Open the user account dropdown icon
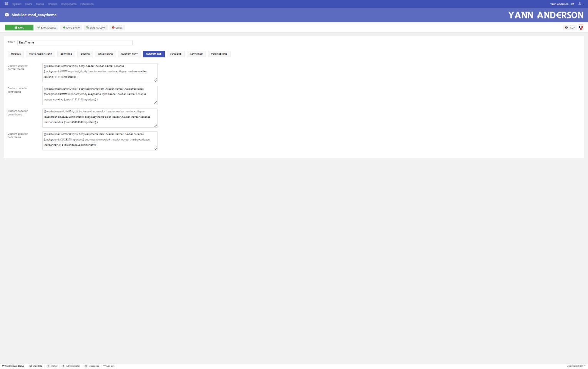 tap(580, 4)
